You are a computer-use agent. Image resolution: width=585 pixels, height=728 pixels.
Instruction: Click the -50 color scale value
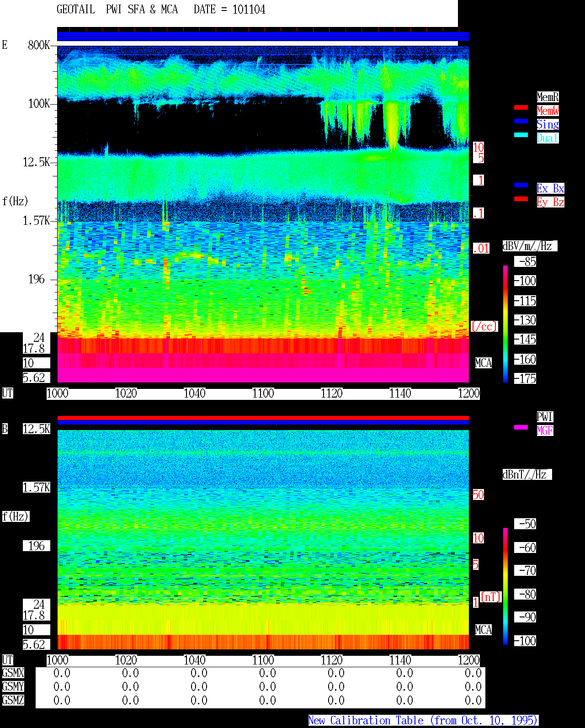525,524
